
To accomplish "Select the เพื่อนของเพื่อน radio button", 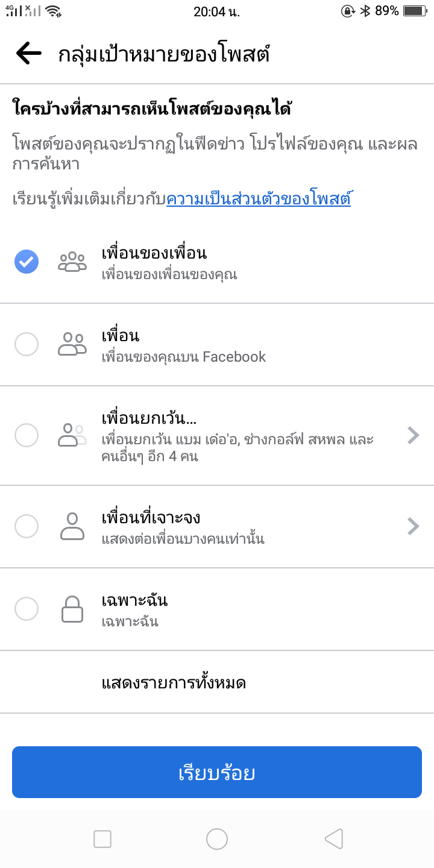I will [27, 262].
